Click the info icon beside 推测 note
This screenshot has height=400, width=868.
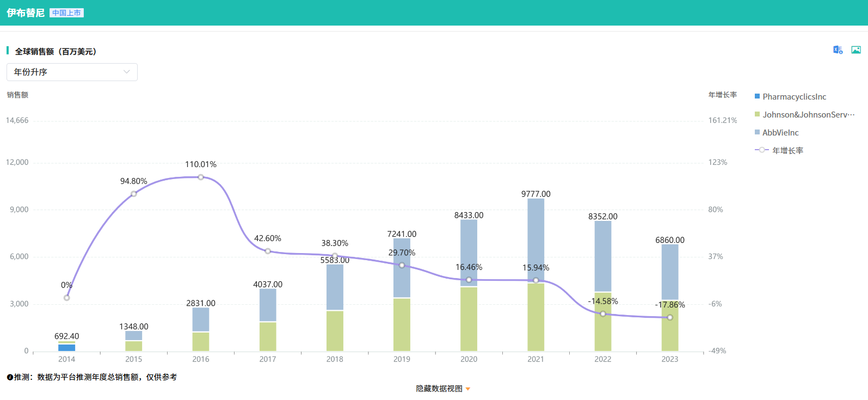tap(10, 377)
